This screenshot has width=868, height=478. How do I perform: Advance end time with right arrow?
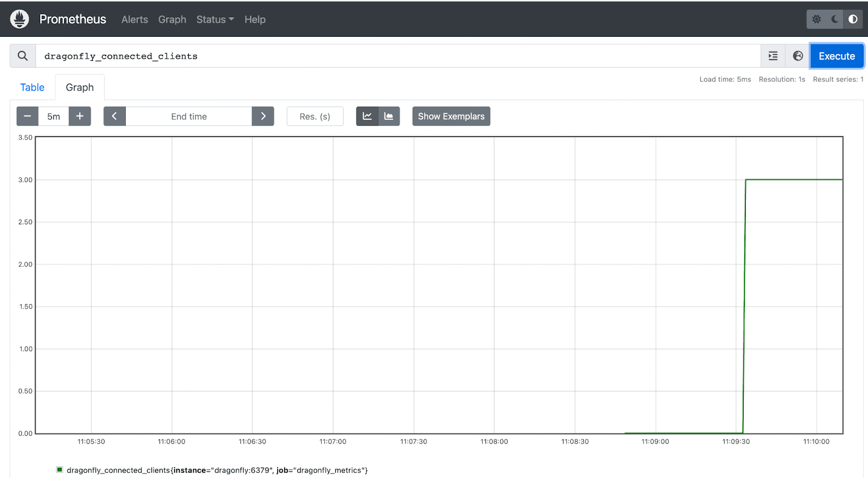(263, 116)
